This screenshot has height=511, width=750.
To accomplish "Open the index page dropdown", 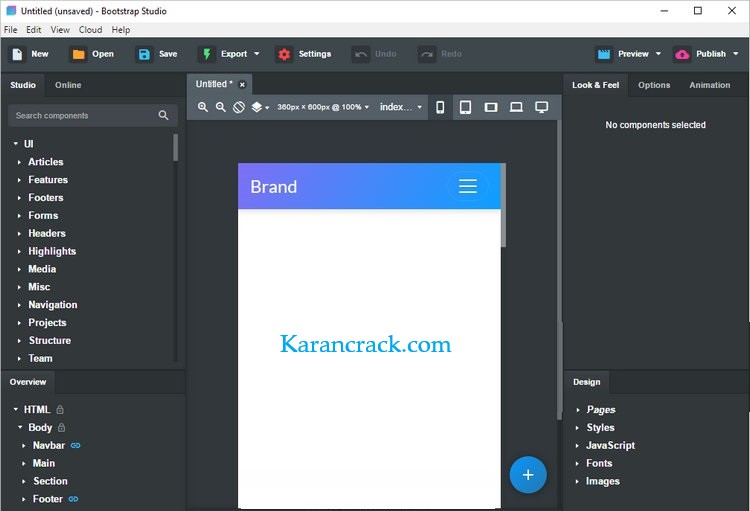I will coord(401,107).
